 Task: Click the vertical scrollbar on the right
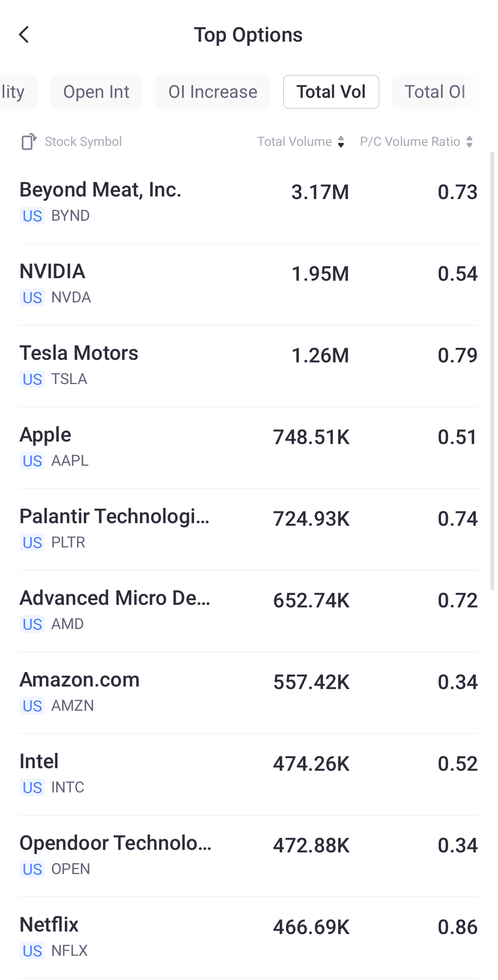(x=492, y=370)
